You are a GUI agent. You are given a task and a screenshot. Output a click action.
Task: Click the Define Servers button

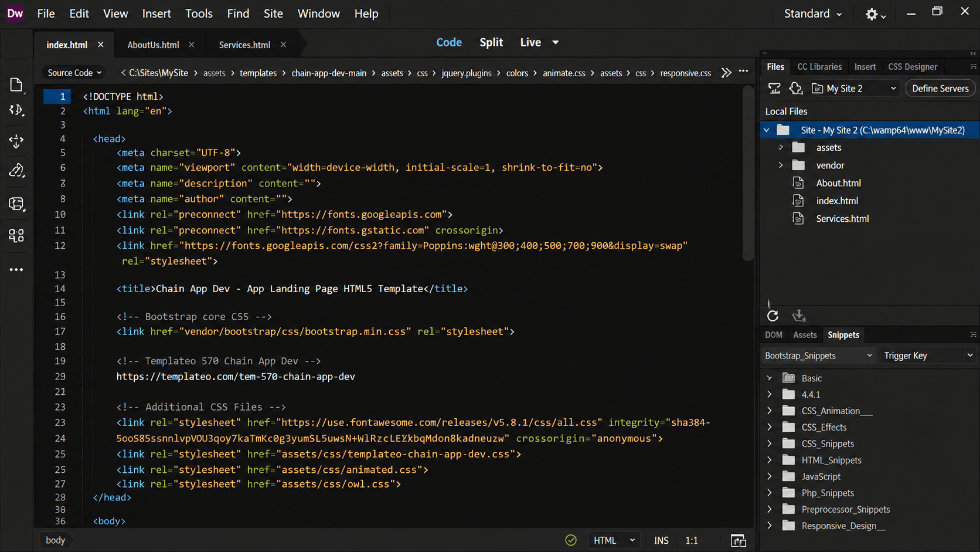pos(940,89)
